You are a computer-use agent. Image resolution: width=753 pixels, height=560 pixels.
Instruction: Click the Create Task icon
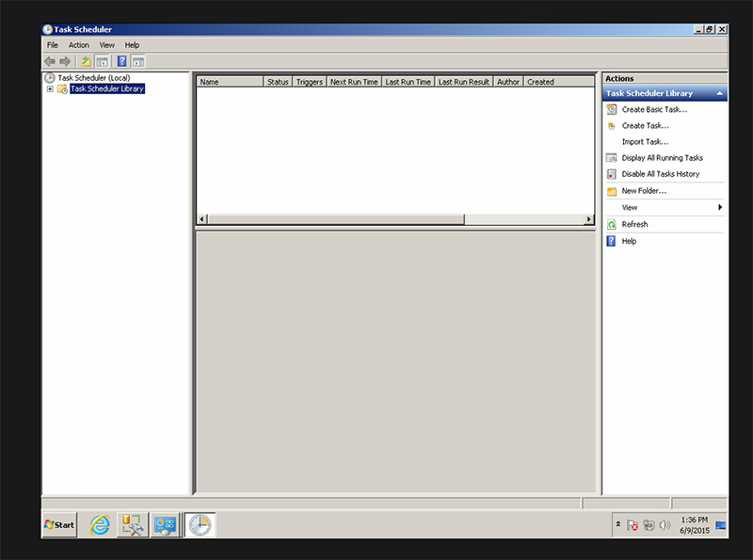[611, 126]
